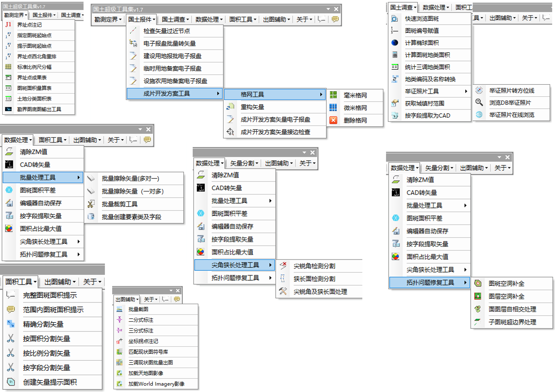This screenshot has width=555, height=392.
Task: Open the 国土调查 dropdown in main toolbar
Action: (175, 19)
